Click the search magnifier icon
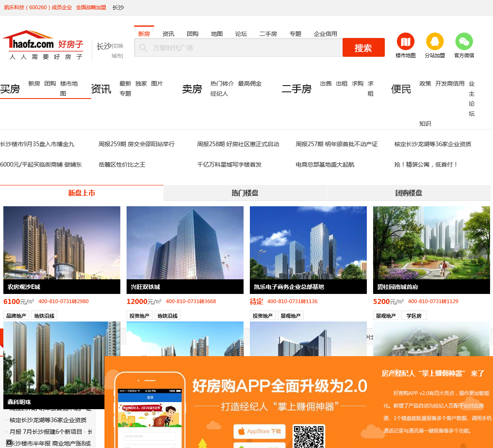 tap(143, 48)
